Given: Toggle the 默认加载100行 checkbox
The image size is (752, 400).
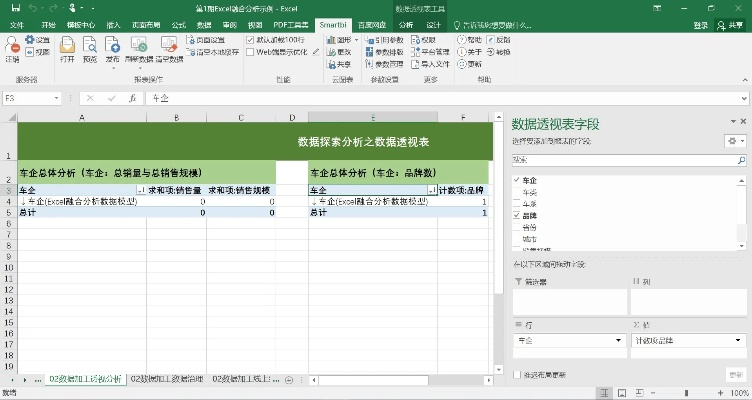Looking at the screenshot, I should pos(250,39).
